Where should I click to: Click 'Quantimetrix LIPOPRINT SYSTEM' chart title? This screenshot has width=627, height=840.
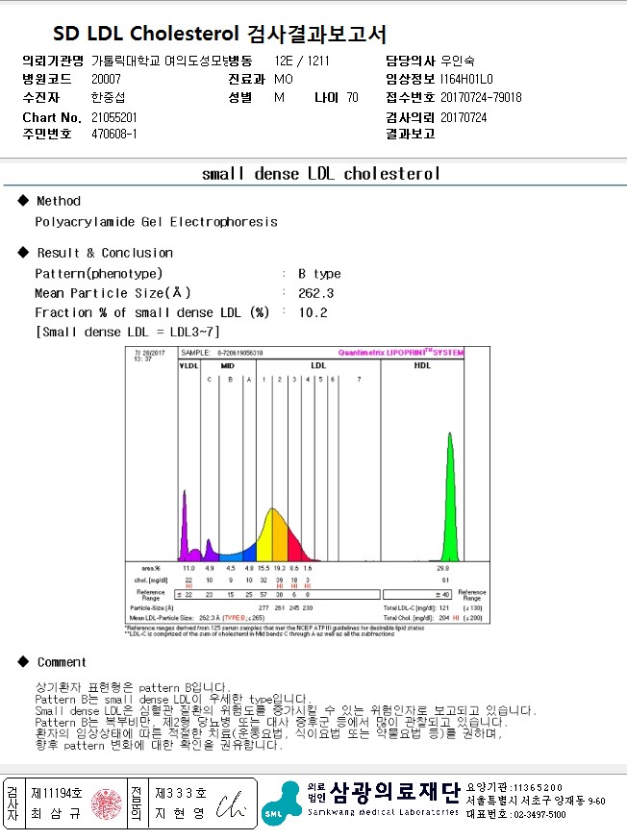(401, 353)
